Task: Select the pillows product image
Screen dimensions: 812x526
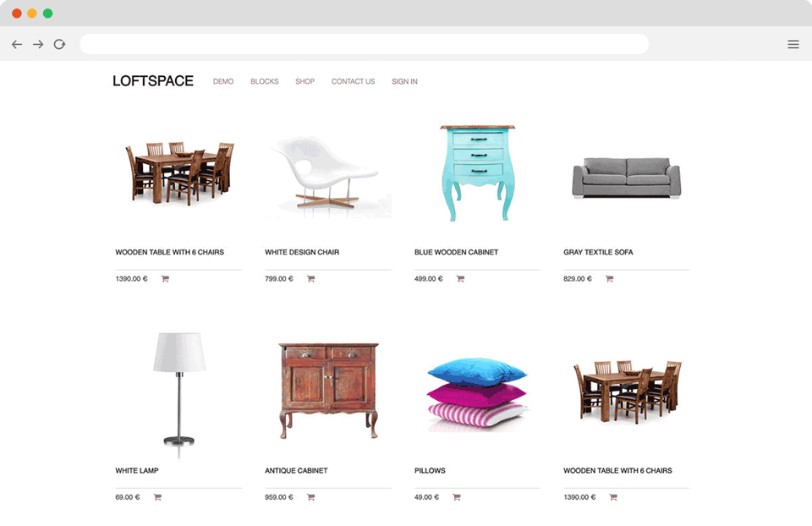Action: pyautogui.click(x=477, y=394)
